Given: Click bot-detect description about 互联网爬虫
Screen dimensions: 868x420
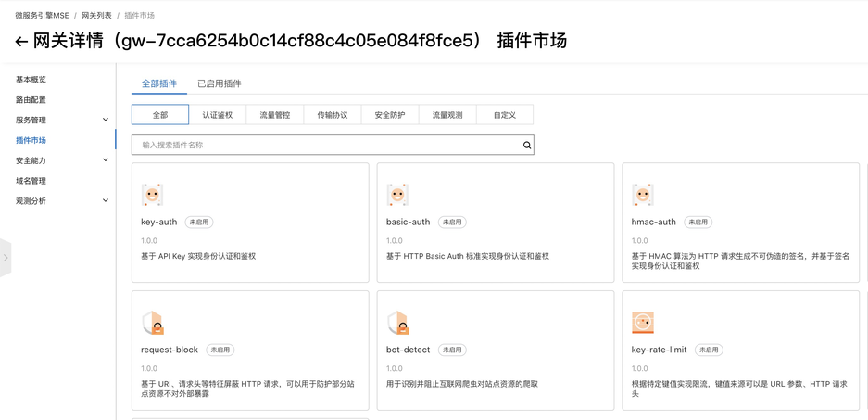Looking at the screenshot, I should [x=462, y=384].
